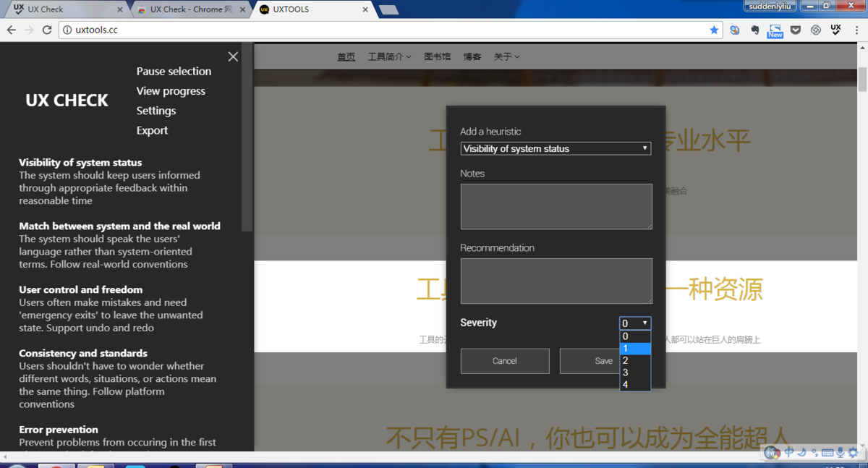Expand the 工具简介 menu
Viewport: 868px width, 468px height.
[x=389, y=56]
